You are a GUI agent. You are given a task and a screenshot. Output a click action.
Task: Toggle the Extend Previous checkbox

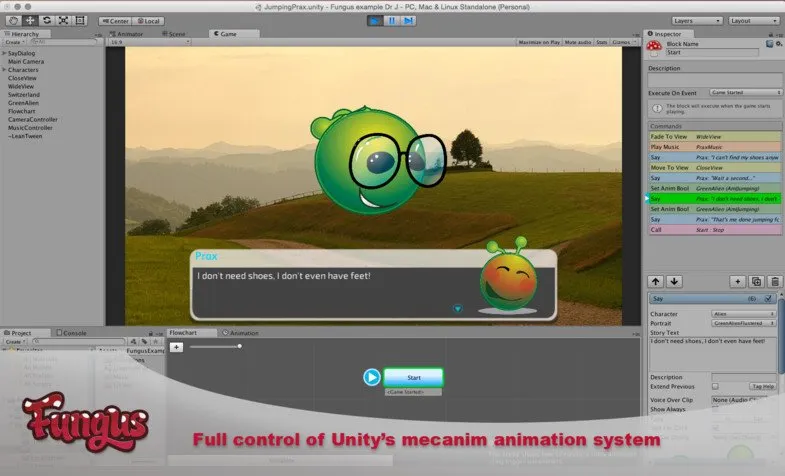point(715,386)
